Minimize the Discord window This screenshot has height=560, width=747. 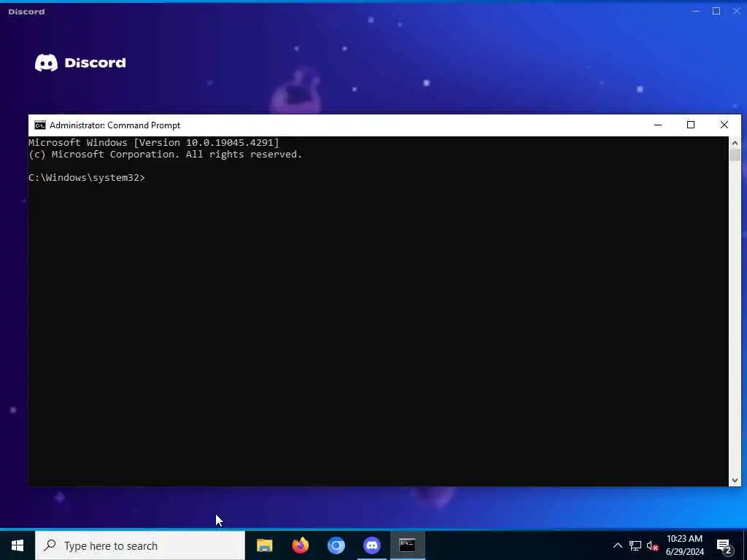pyautogui.click(x=696, y=11)
